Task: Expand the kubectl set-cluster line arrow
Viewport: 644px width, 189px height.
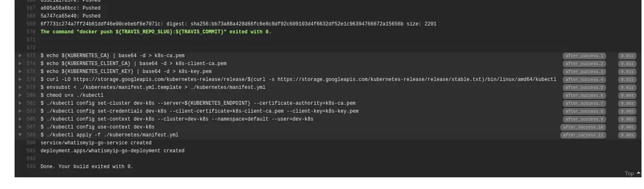Action: 20,103
